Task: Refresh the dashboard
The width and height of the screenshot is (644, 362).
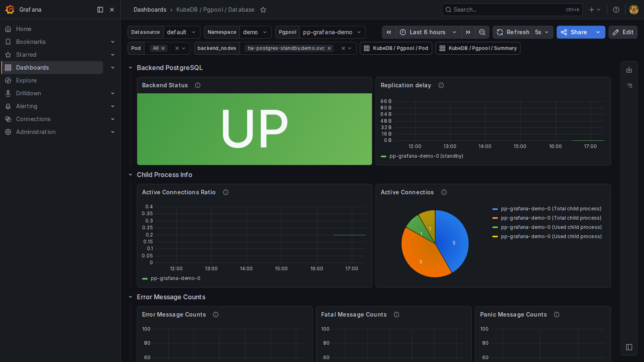Action: [x=513, y=32]
